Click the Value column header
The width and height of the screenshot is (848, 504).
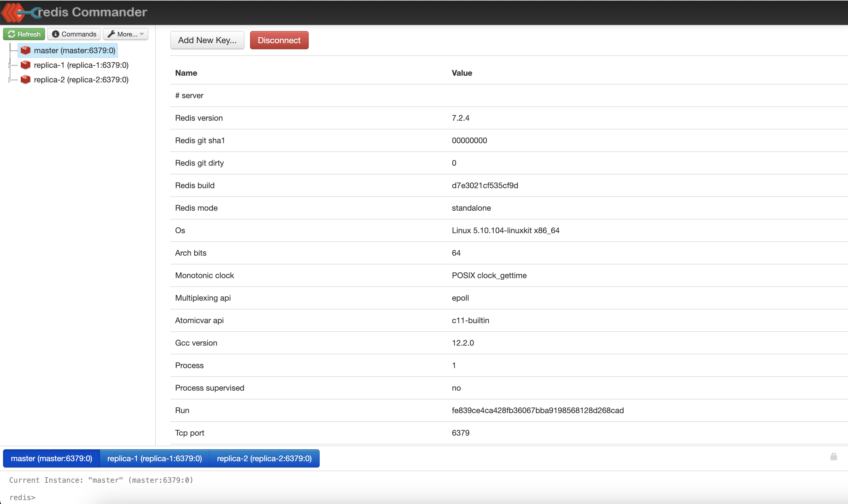pos(462,73)
